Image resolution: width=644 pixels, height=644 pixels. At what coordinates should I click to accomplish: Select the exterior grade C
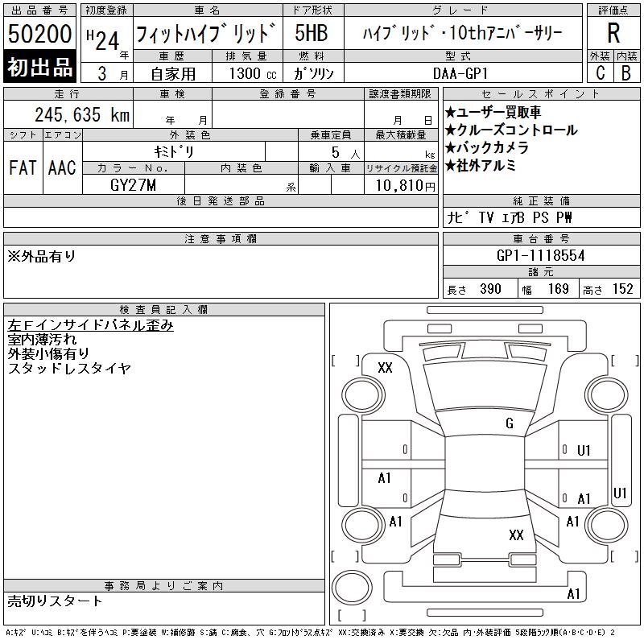(x=600, y=73)
